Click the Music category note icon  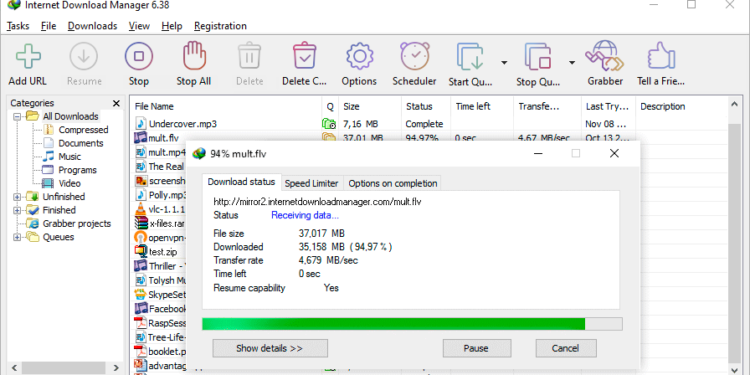[x=48, y=156]
